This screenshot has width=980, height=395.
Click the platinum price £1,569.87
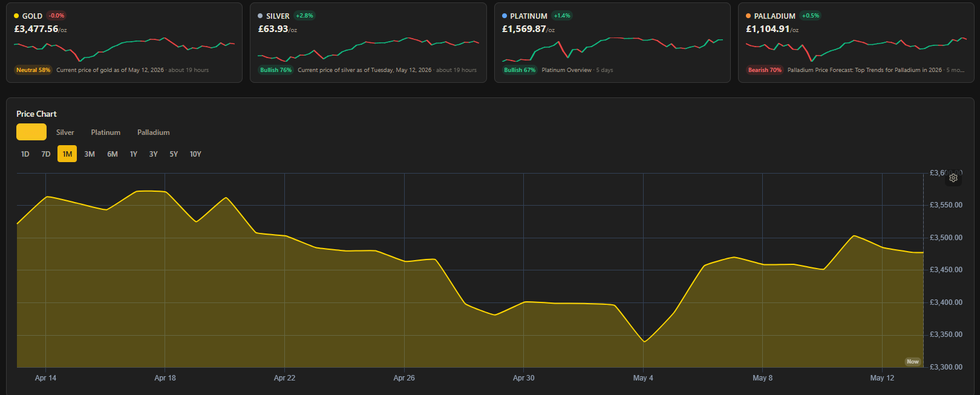click(x=524, y=29)
